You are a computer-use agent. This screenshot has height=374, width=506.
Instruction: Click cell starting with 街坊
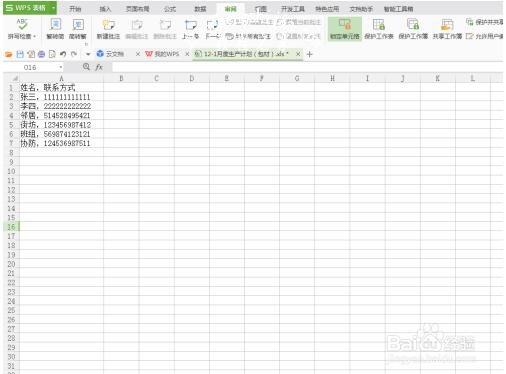pos(61,125)
